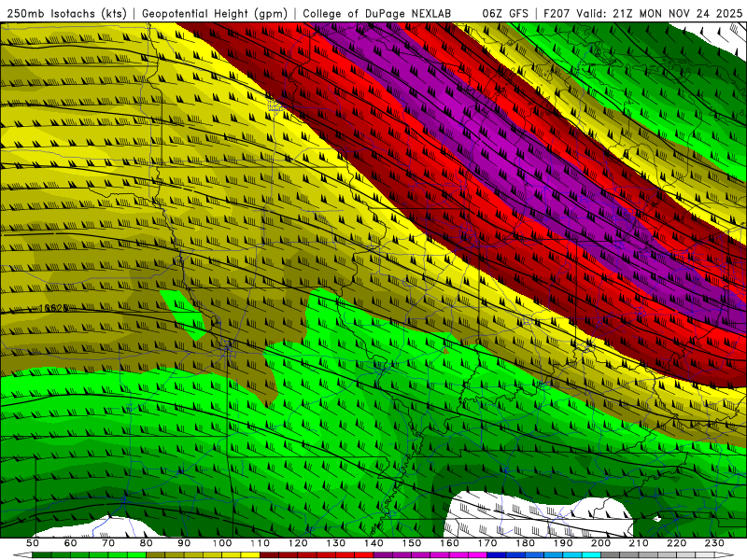
Task: Pick the 110 label on the scale
Action: [x=261, y=543]
